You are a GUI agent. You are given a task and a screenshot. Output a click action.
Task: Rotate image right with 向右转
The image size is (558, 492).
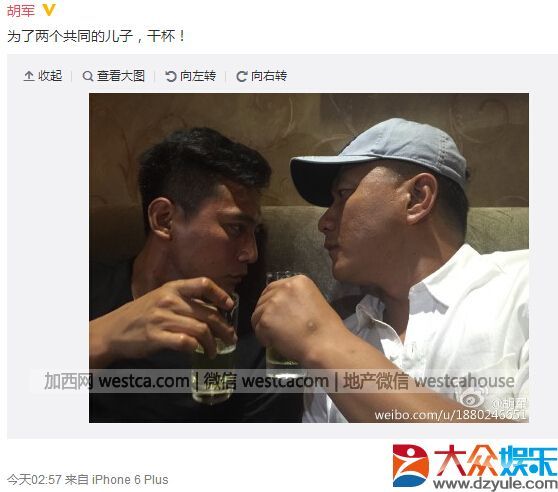[x=269, y=76]
